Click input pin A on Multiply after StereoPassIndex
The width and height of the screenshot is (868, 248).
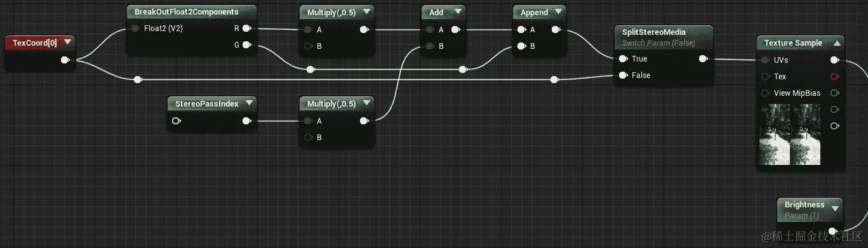[308, 121]
